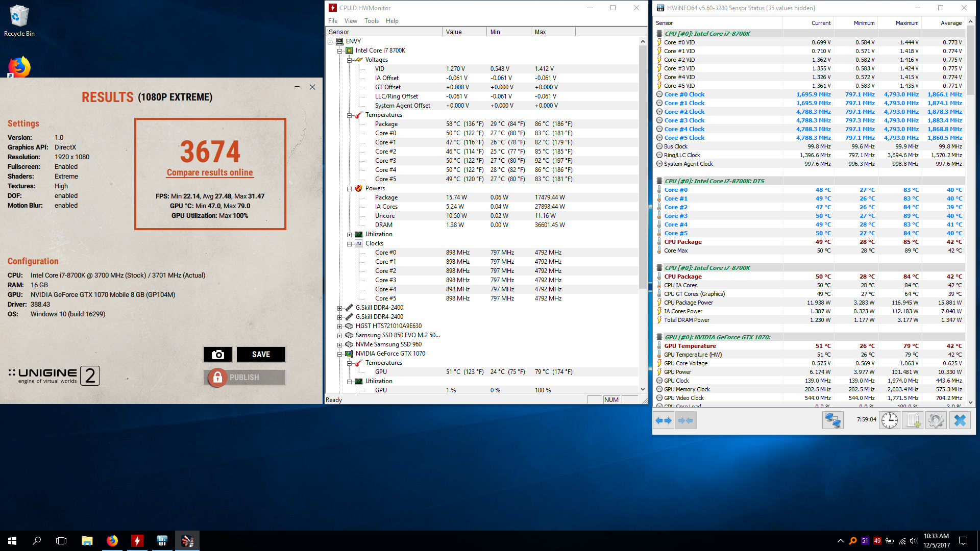Open the volume control in the tray

pyautogui.click(x=914, y=541)
